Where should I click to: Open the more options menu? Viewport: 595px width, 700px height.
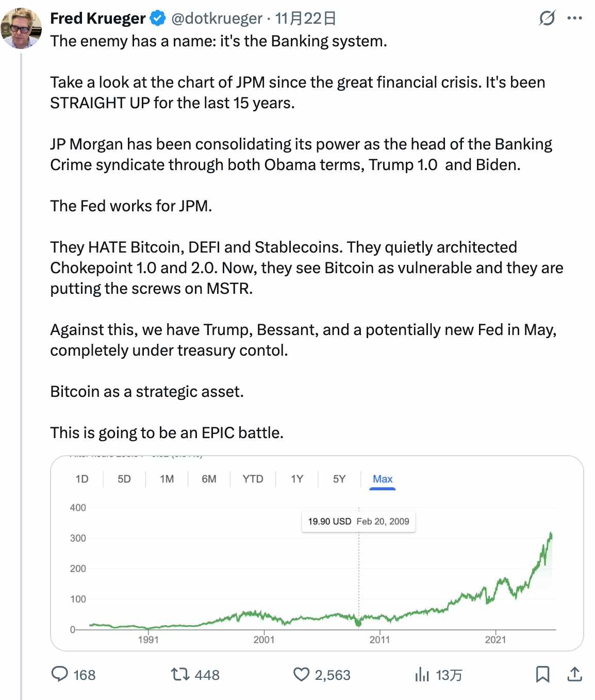pyautogui.click(x=574, y=19)
